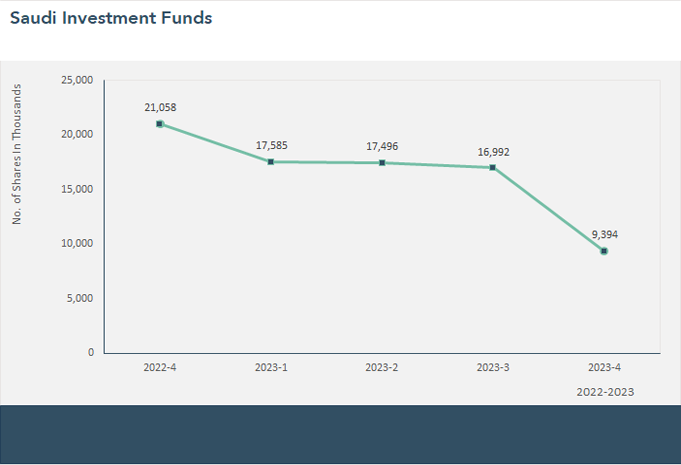Click the 2023-4 data point marker
Viewport: 681px width, 465px height.
[604, 251]
